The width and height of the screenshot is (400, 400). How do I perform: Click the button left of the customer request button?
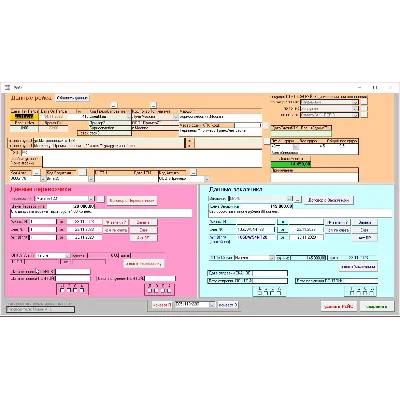pos(338,222)
